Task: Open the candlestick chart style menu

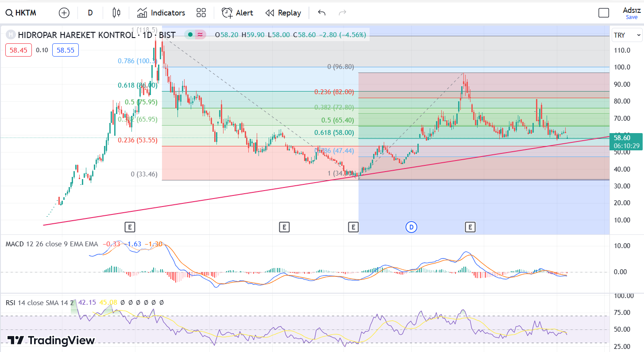Action: tap(116, 13)
